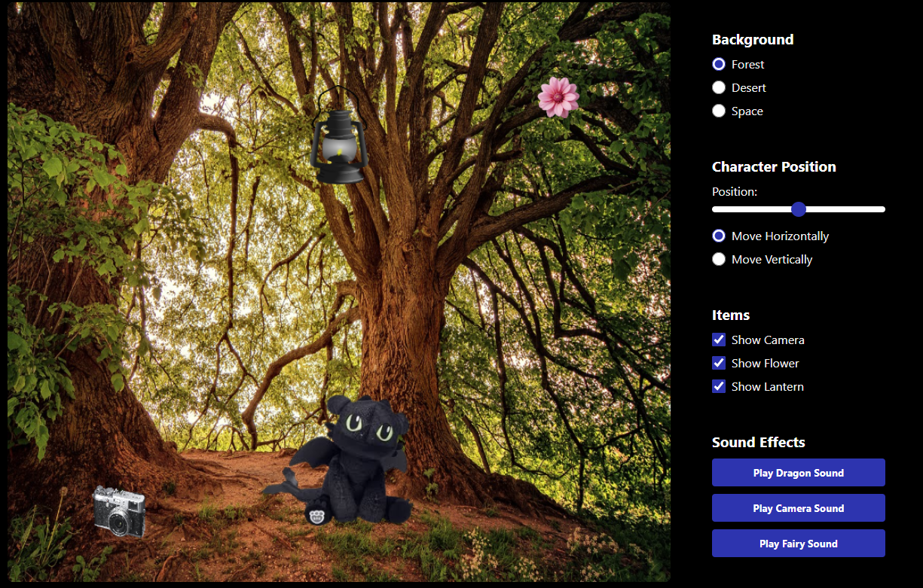Select the Forest background option
The height and width of the screenshot is (588, 923).
[719, 65]
